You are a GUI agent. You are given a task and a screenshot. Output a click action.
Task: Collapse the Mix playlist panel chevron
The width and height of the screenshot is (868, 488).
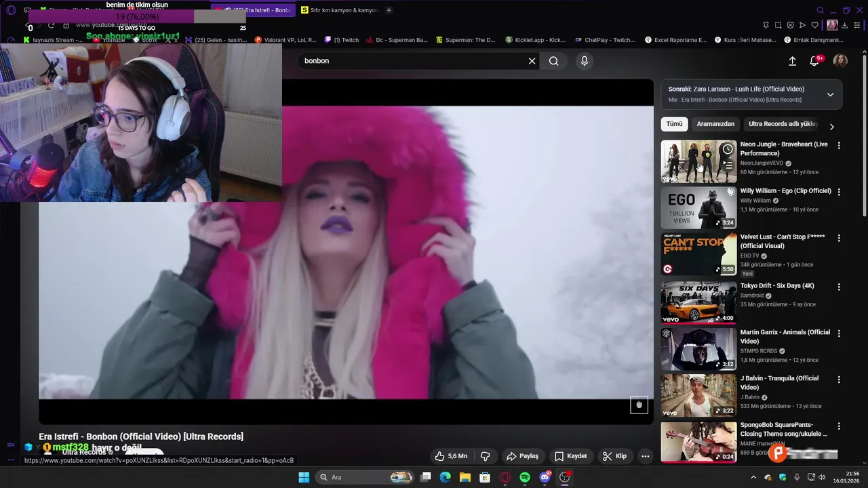click(830, 94)
